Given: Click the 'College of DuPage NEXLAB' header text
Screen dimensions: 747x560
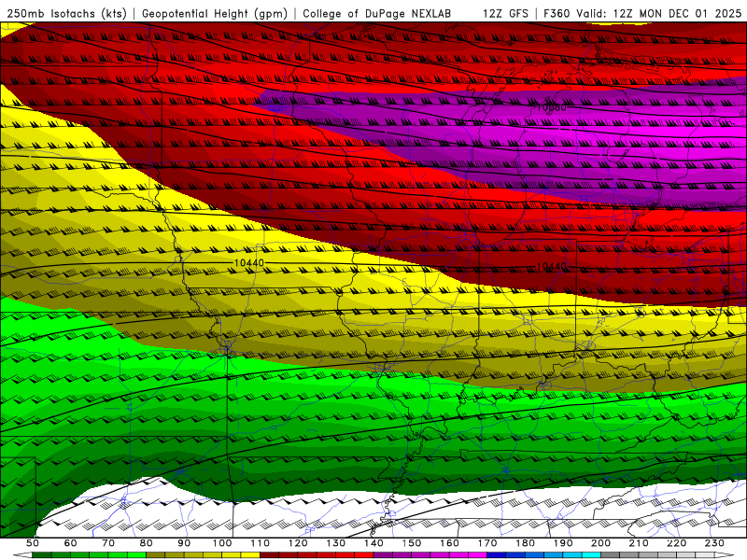Looking at the screenshot, I should pos(377,14).
